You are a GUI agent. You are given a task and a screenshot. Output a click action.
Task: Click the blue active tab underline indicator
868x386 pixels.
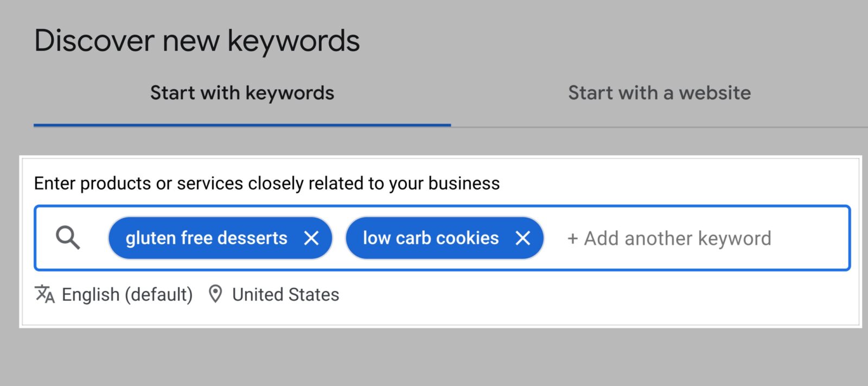(241, 125)
